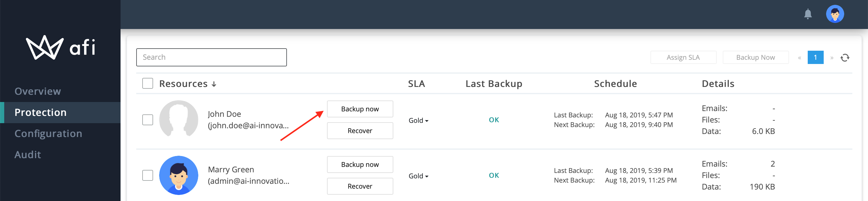Click the afi logo
Screen dimensions: 868x201
pyautogui.click(x=61, y=48)
